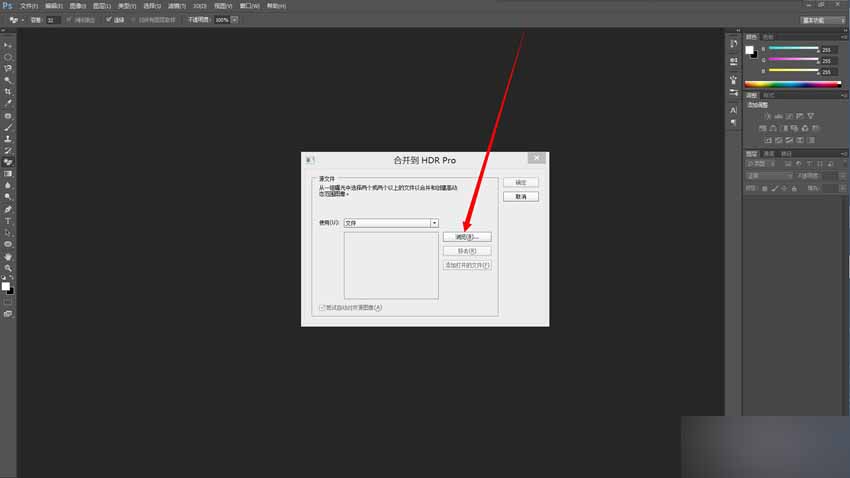
Task: Select the Move tool
Action: tap(8, 45)
